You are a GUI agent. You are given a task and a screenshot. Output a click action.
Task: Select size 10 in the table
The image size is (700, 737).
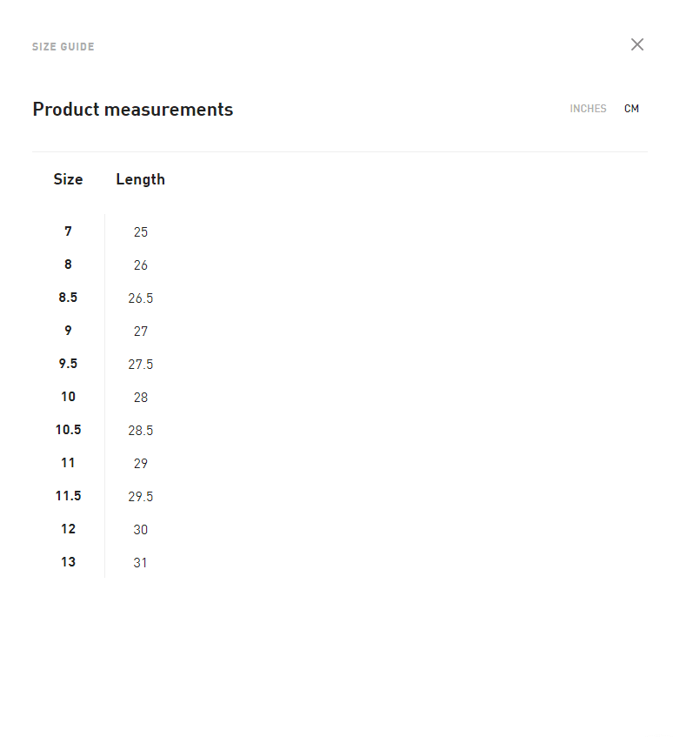[68, 397]
